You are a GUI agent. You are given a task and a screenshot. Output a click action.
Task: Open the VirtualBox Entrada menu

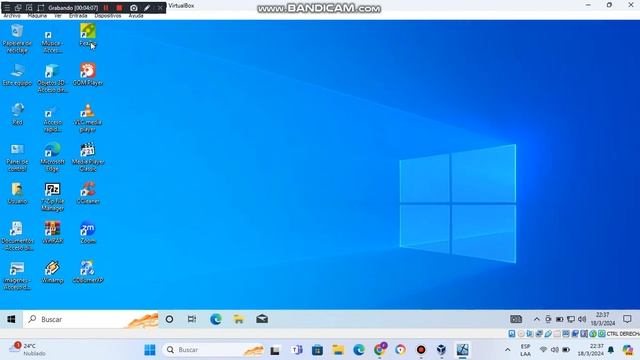(78, 16)
